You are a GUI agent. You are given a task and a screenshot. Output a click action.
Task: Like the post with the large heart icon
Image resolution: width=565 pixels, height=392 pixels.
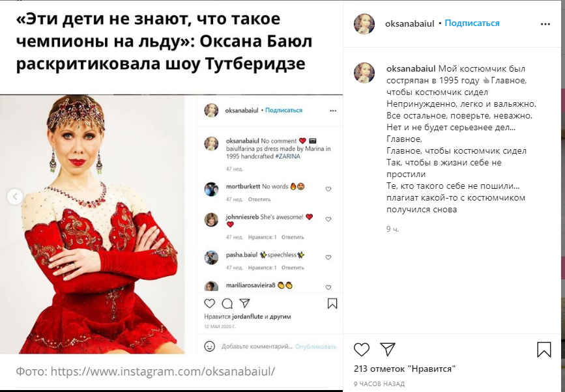tap(362, 349)
